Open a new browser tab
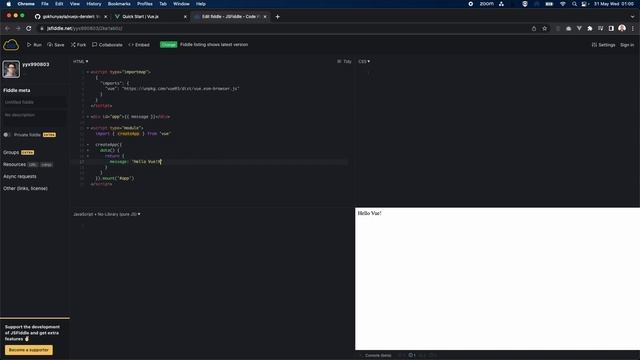Image resolution: width=640 pixels, height=360 pixels. pyautogui.click(x=278, y=17)
